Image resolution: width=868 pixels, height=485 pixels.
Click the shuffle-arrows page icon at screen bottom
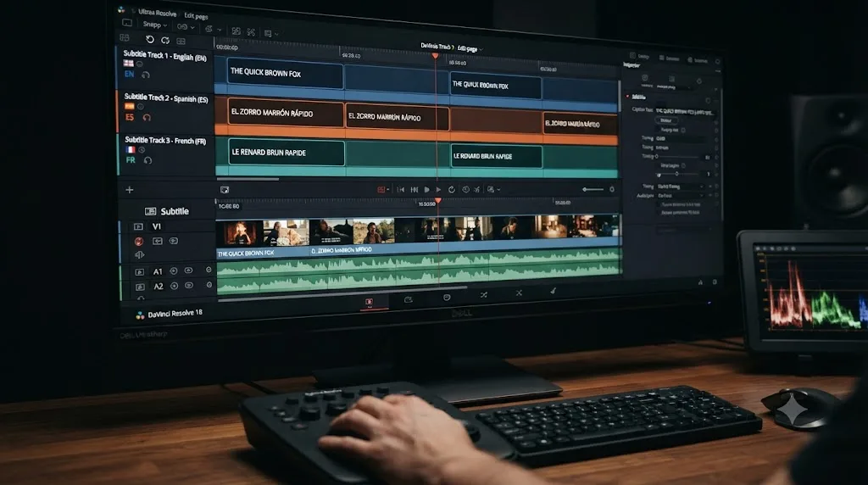point(484,294)
